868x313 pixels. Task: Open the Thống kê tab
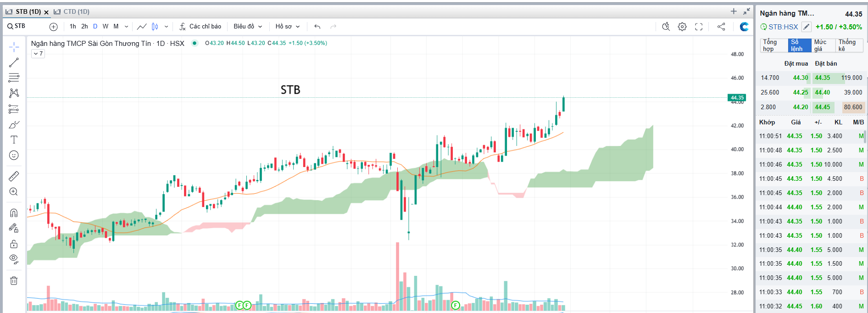[849, 45]
